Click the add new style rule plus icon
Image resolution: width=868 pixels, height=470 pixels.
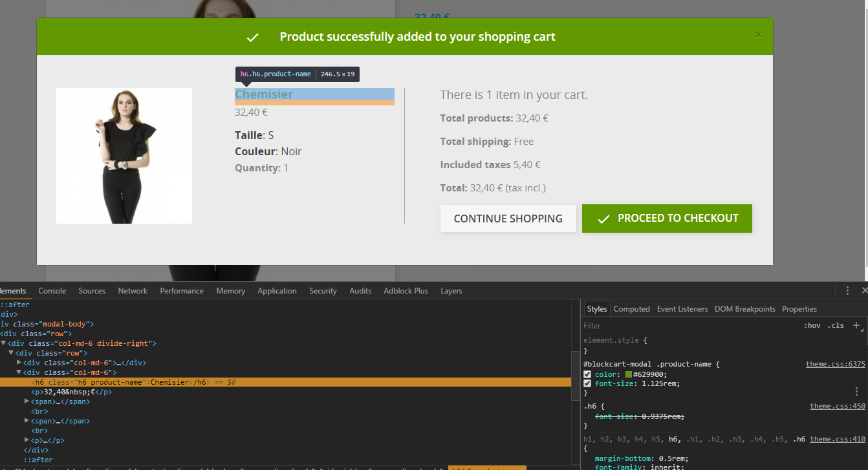coord(856,325)
